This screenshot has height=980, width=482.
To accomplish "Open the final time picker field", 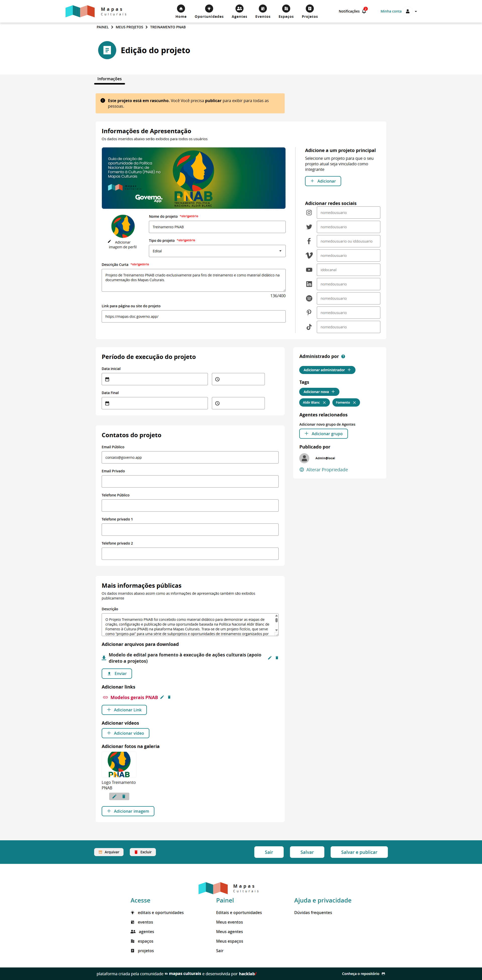I will [x=238, y=403].
